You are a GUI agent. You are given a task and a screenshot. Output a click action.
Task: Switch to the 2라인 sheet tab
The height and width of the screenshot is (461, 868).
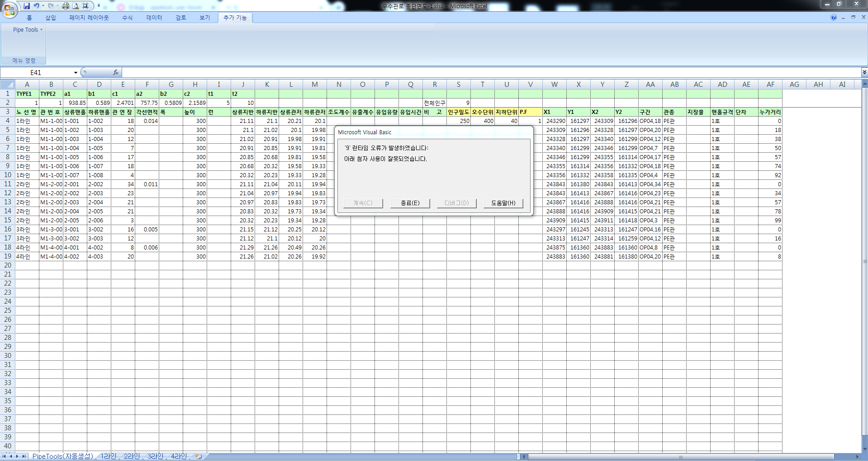click(132, 456)
